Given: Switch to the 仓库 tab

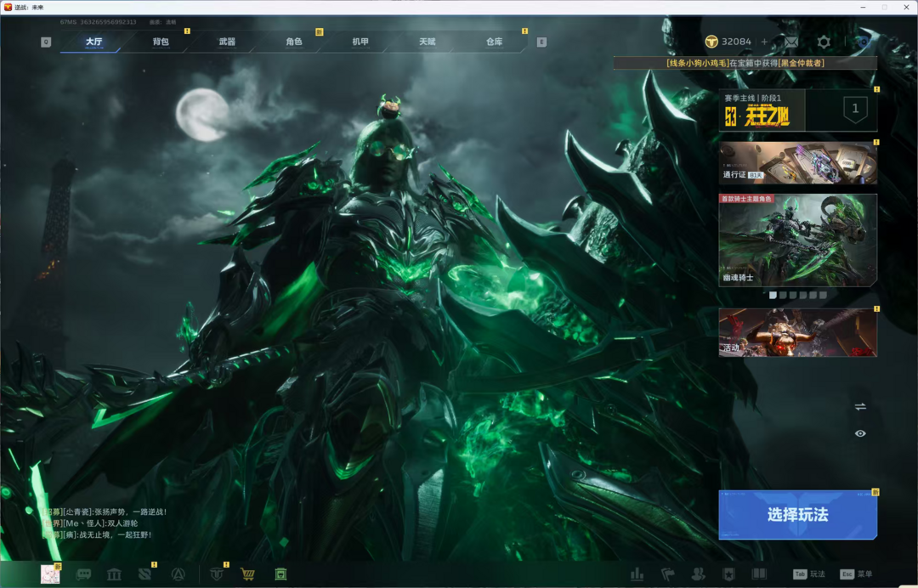Looking at the screenshot, I should coord(494,42).
